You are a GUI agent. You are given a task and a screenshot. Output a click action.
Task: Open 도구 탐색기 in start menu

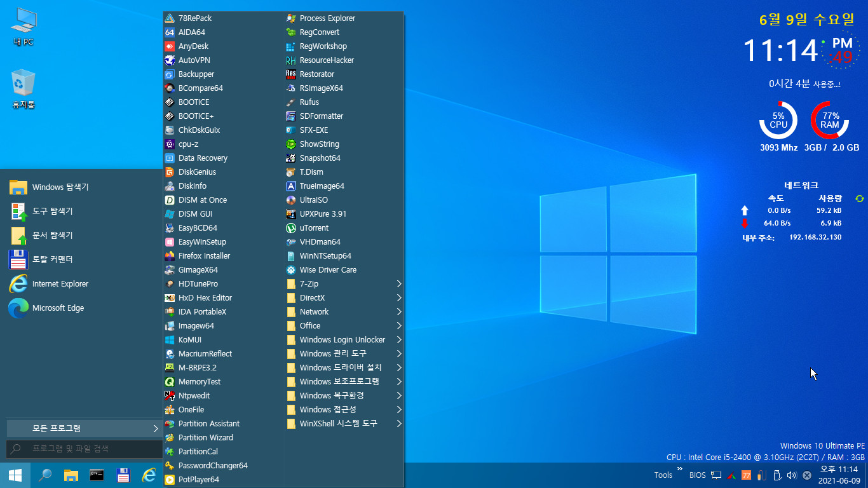(x=83, y=212)
